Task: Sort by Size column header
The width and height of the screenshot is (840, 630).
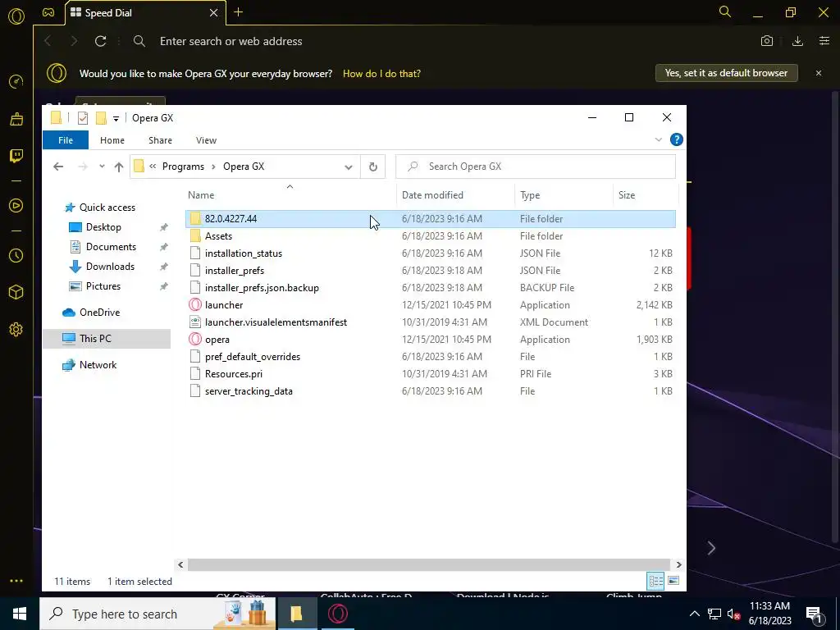Action: click(x=646, y=195)
